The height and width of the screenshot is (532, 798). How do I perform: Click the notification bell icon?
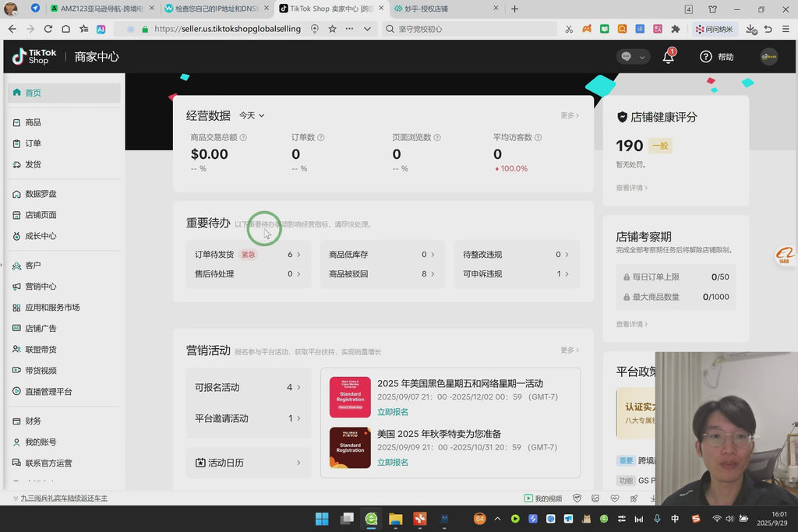point(668,57)
